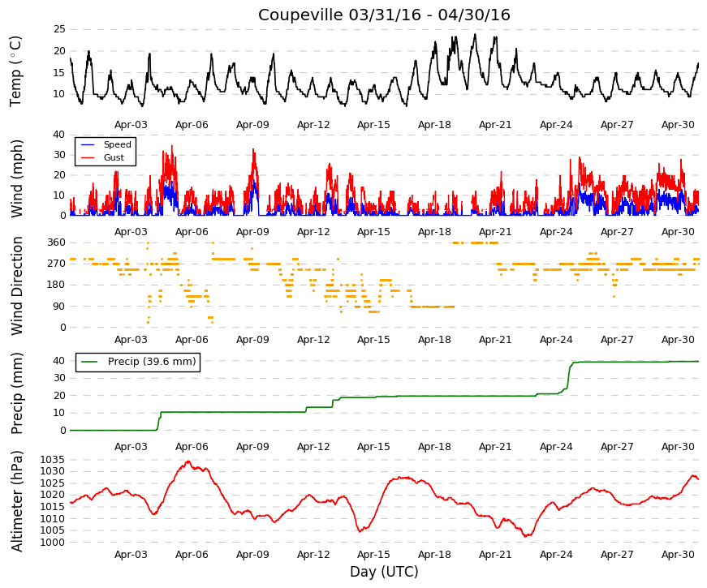Click the red Gust legend line
This screenshot has height=588, width=707.
pyautogui.click(x=88, y=157)
